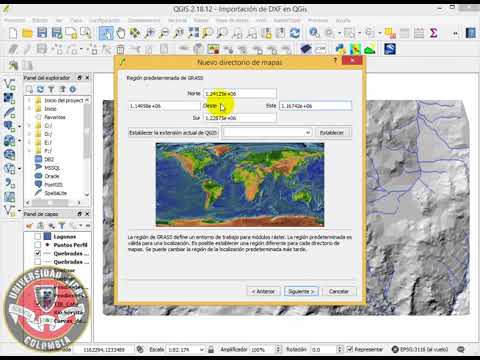This screenshot has width=480, height=360.
Task: Open the layer styling icon in layers panel
Action: pos(29,226)
